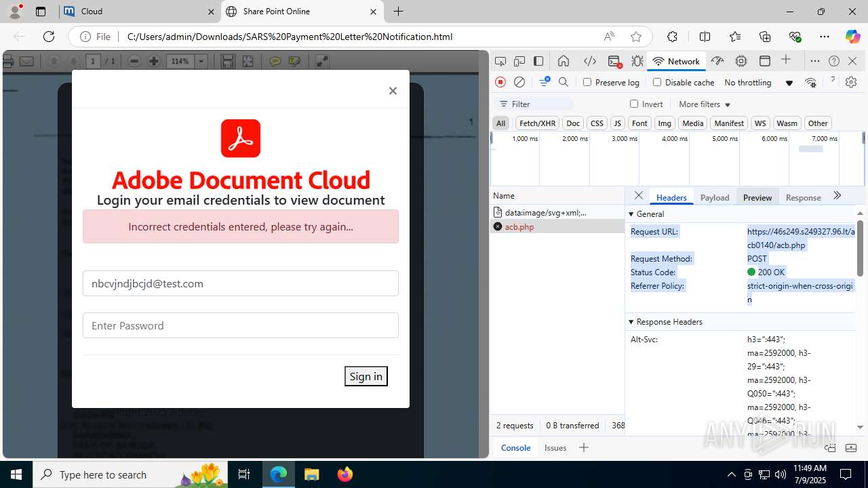The height and width of the screenshot is (488, 868).
Task: Open the Memory panel chip icon
Action: coord(741,61)
